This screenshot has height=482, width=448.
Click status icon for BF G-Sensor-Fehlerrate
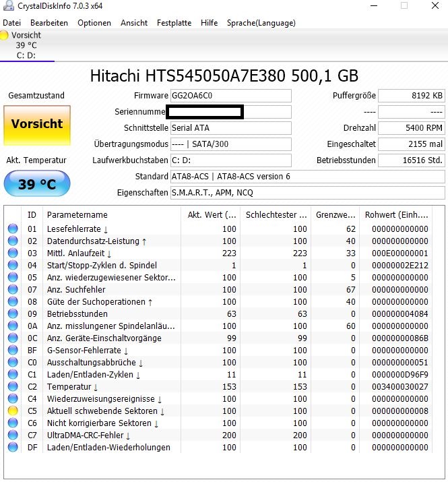(x=13, y=350)
